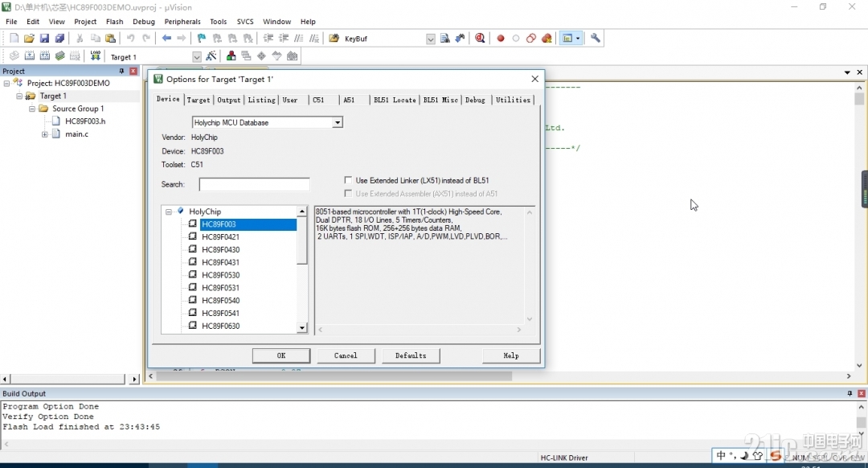Click the Build target toolbar icon
The width and height of the screenshot is (868, 468).
point(30,56)
